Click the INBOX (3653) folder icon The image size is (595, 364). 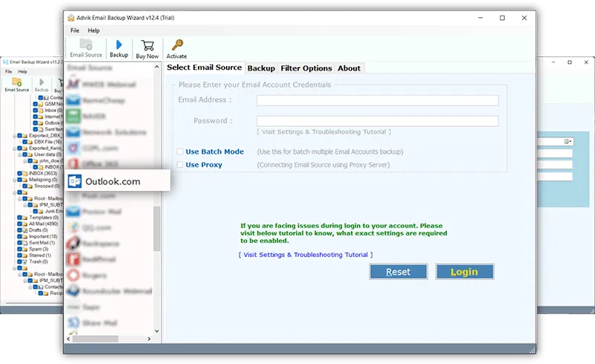25,173
